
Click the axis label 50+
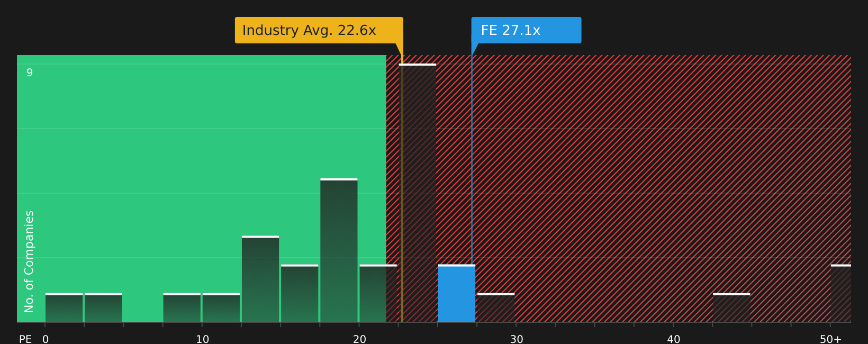click(x=830, y=339)
